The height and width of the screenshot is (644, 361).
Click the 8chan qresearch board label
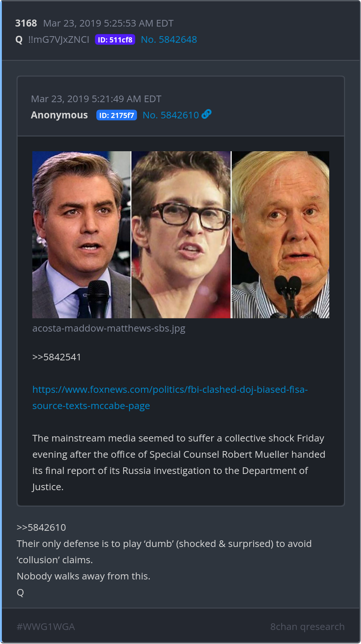[x=307, y=627]
